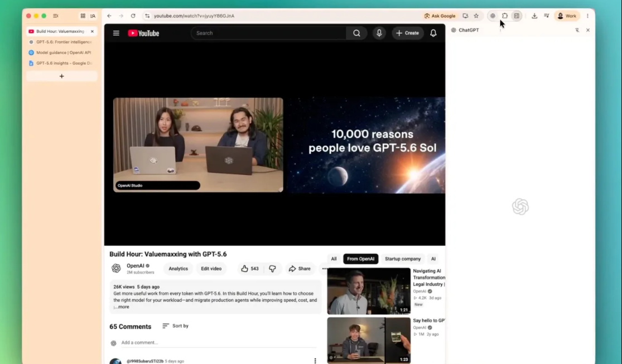Image resolution: width=622 pixels, height=364 pixels.
Task: Close the Build Hour: Valuemaxxing tab
Action: coord(92,31)
